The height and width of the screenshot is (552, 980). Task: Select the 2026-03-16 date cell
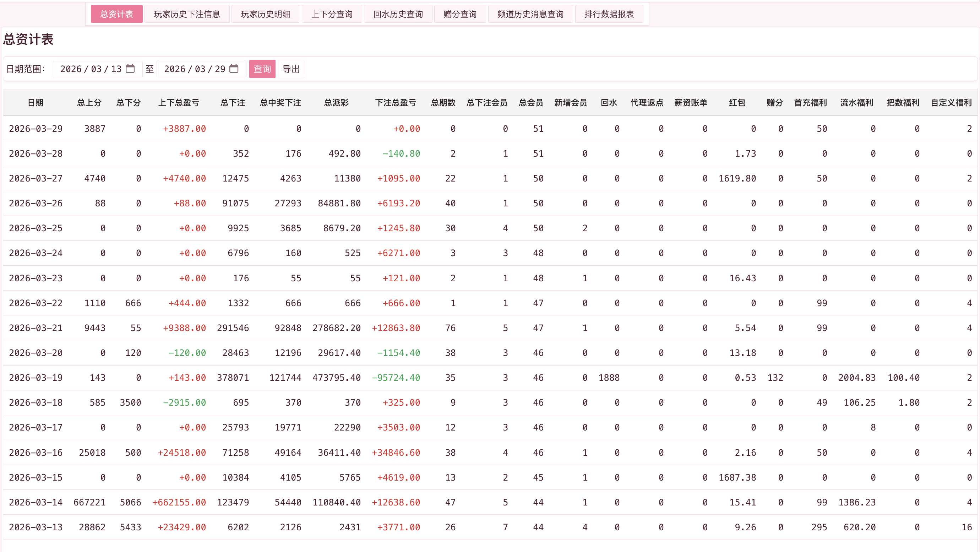[36, 452]
